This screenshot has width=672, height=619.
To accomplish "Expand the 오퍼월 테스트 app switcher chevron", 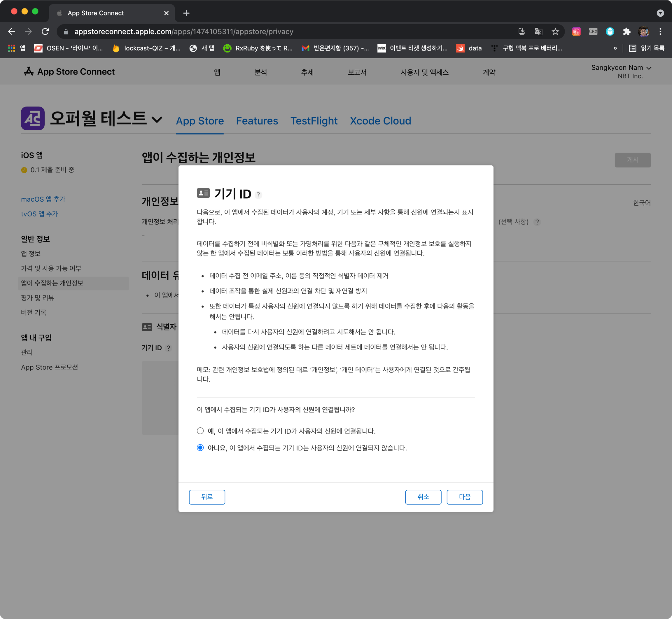I will pos(157,119).
